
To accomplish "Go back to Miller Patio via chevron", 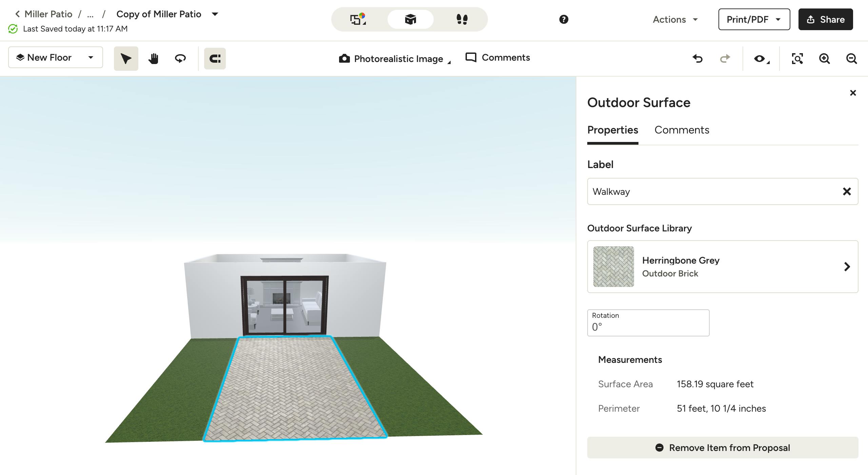I will 18,14.
